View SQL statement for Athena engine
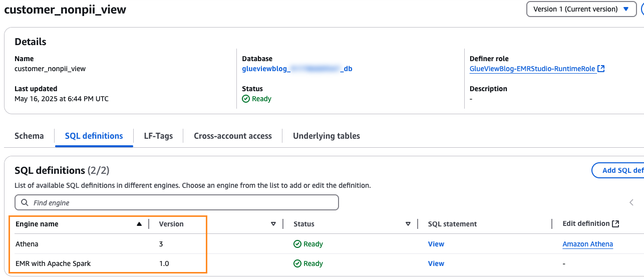Image resolution: width=644 pixels, height=279 pixels. [x=436, y=244]
